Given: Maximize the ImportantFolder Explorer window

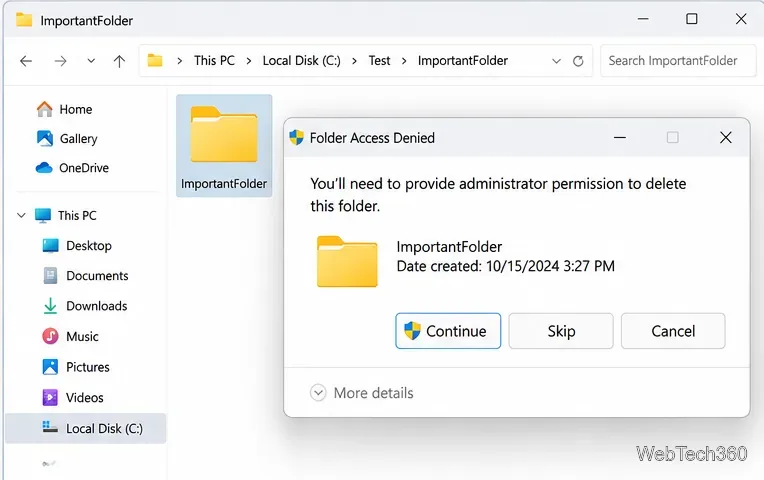Looking at the screenshot, I should pos(692,19).
